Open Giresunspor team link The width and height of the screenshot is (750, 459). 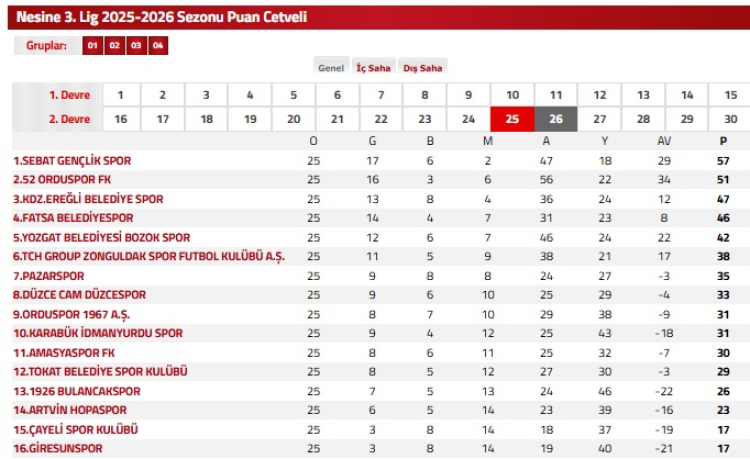click(x=58, y=449)
